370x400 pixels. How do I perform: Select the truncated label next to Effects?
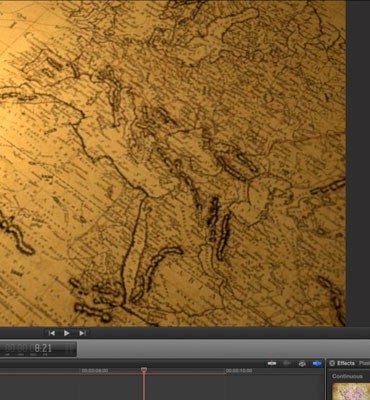(364, 363)
